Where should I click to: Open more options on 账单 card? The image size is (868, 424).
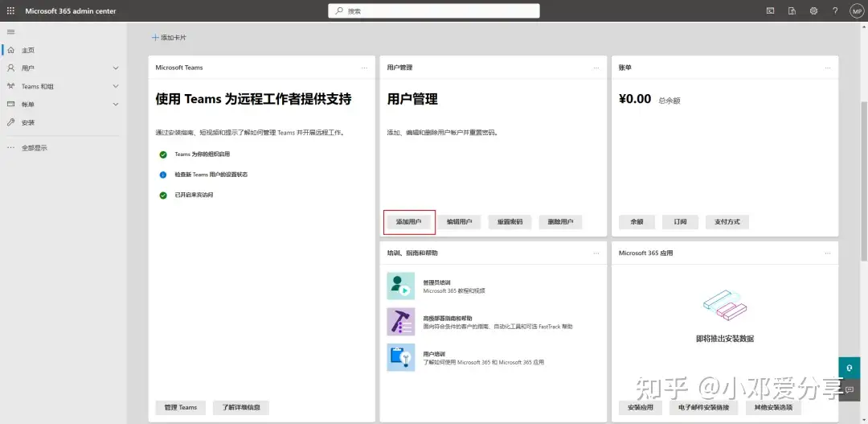(828, 68)
